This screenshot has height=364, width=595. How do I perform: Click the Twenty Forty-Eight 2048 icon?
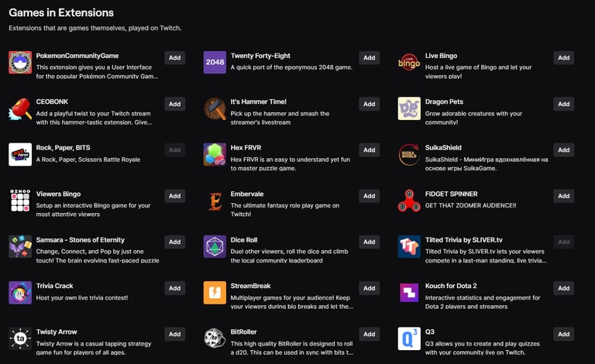[x=215, y=63]
